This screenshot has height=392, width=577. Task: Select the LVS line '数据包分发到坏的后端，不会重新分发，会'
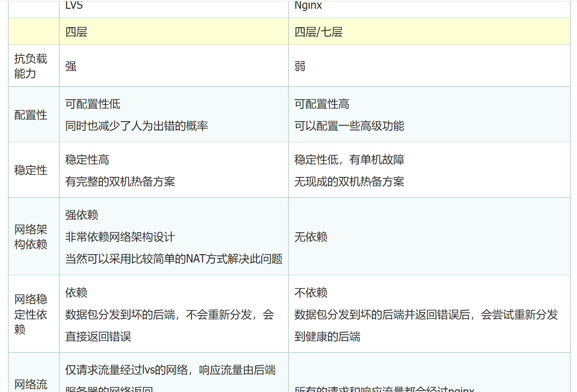tap(169, 314)
